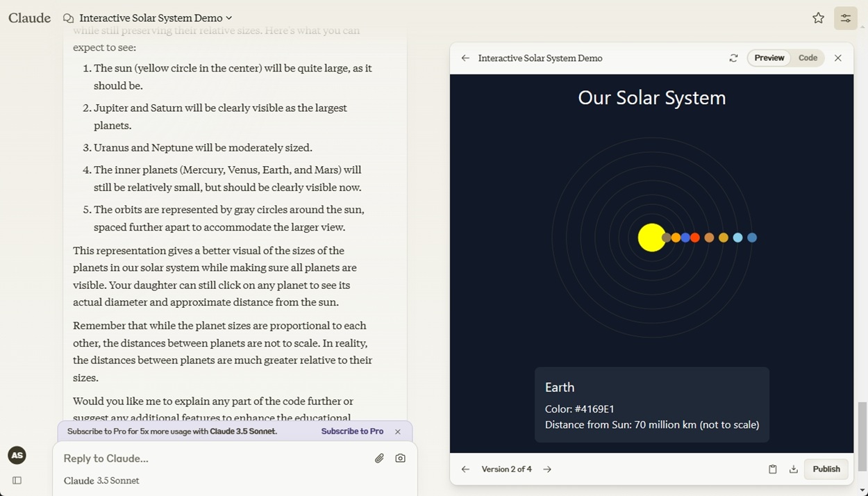Click the yellow Sun circle
The image size is (868, 496).
(650, 238)
